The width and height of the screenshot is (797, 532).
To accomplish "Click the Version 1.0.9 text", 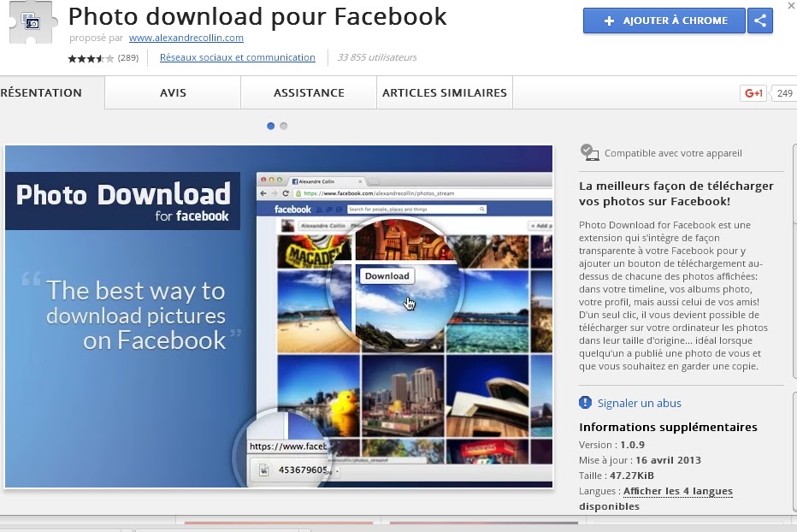I will pos(611,445).
